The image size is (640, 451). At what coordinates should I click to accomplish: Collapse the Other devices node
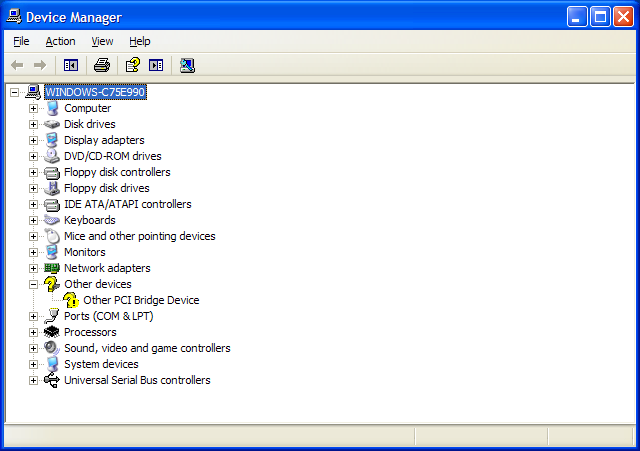click(33, 284)
